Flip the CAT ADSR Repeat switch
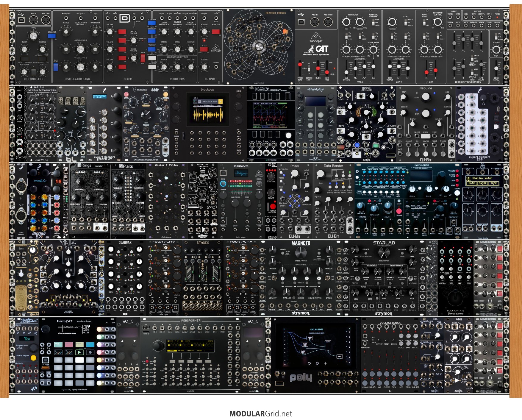This screenshot has width=522, height=420. [472, 58]
